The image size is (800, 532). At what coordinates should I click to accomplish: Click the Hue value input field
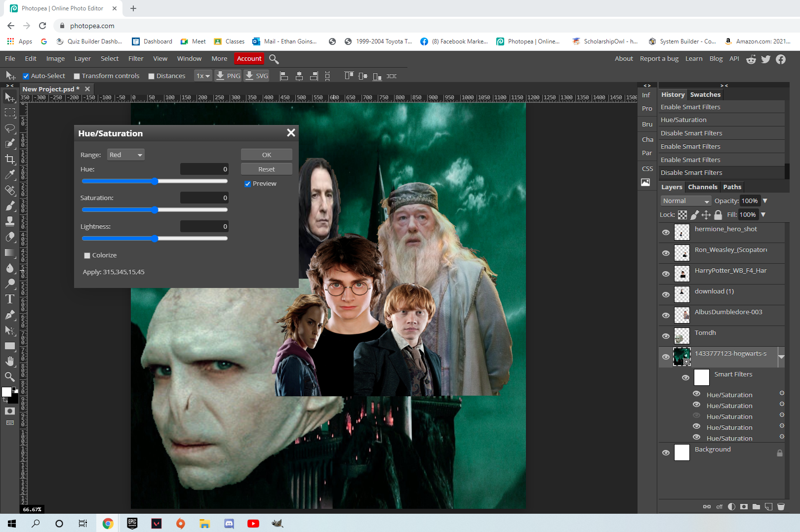204,169
